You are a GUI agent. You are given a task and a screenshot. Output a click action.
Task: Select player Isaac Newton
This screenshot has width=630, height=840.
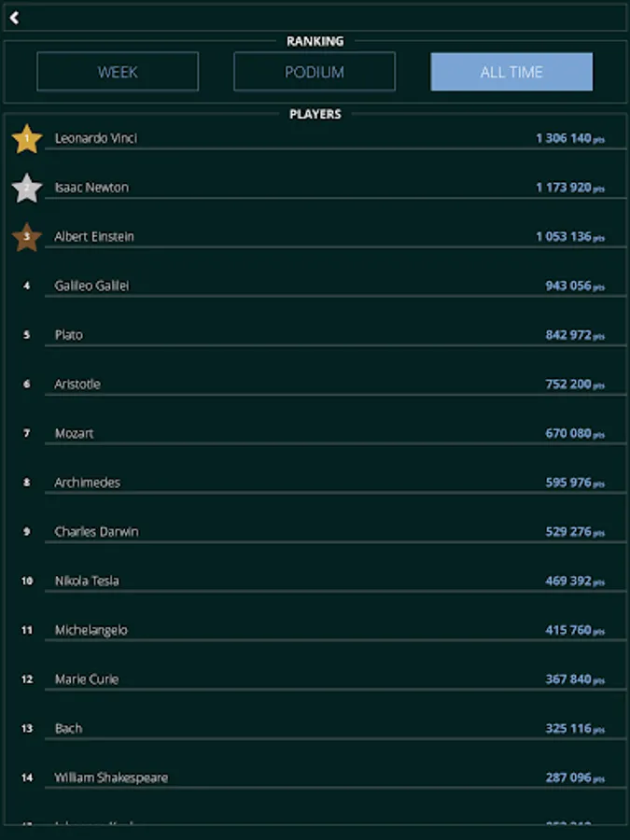tap(91, 188)
